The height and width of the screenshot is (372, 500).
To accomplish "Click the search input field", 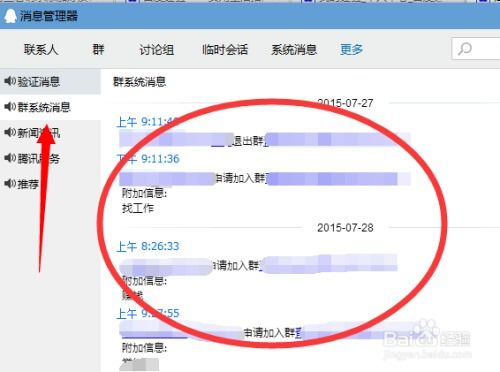I will point(476,49).
